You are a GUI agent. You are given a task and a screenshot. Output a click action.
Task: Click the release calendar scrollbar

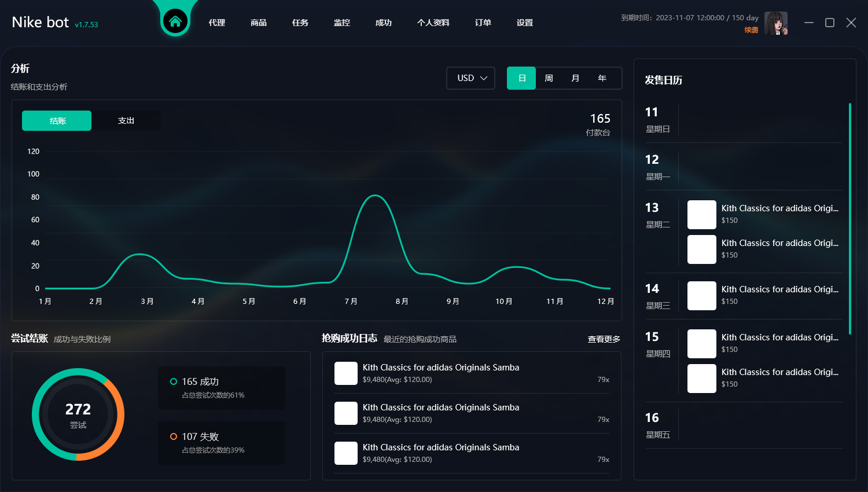click(x=850, y=219)
